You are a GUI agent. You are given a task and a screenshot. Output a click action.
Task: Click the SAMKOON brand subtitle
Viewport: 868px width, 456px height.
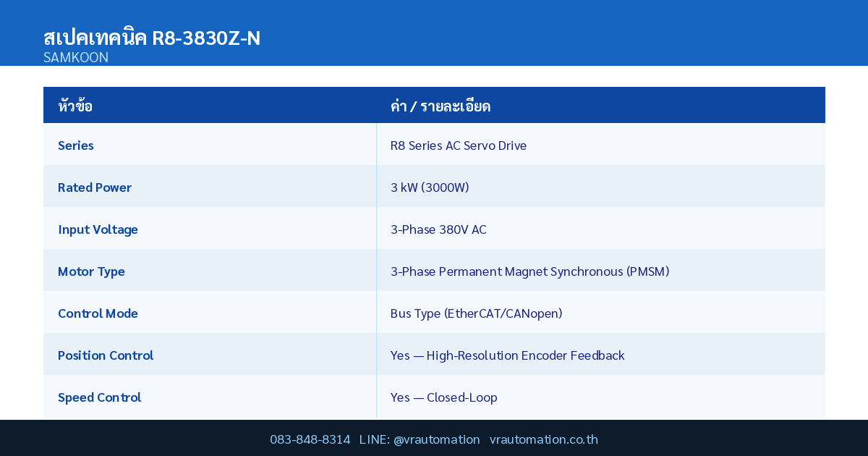[76, 57]
